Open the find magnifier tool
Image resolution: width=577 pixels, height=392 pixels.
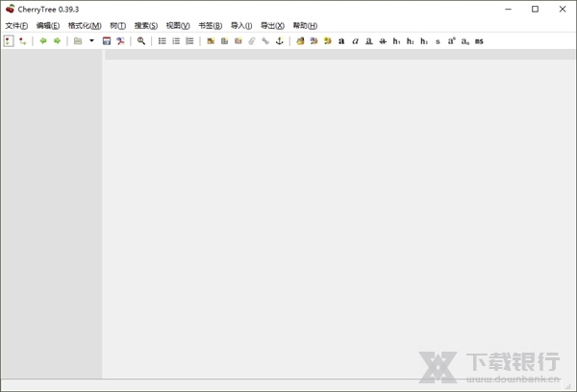141,41
